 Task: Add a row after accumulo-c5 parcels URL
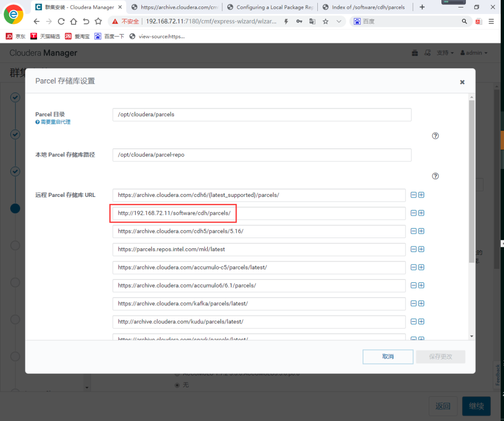pyautogui.click(x=421, y=267)
